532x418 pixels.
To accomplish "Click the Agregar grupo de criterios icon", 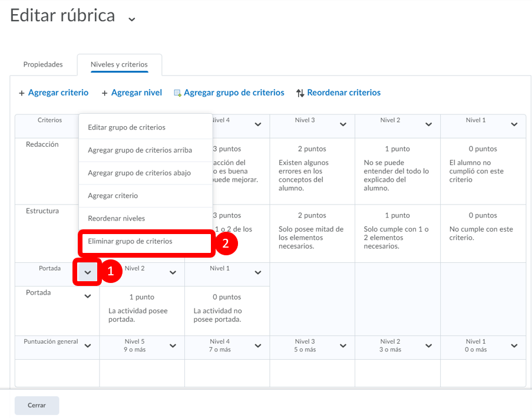I will [177, 93].
